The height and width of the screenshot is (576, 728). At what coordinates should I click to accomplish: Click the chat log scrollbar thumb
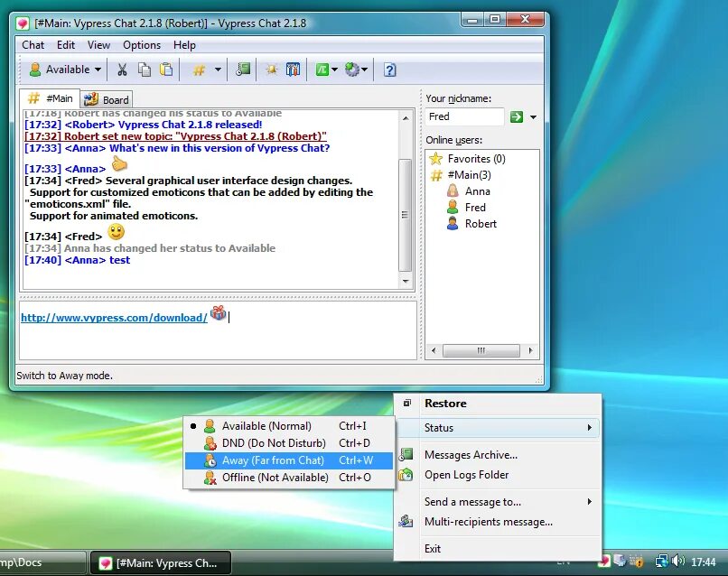(x=405, y=215)
